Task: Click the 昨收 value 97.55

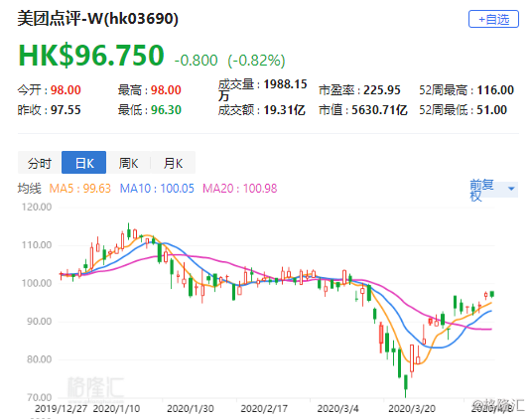Action: pyautogui.click(x=66, y=110)
